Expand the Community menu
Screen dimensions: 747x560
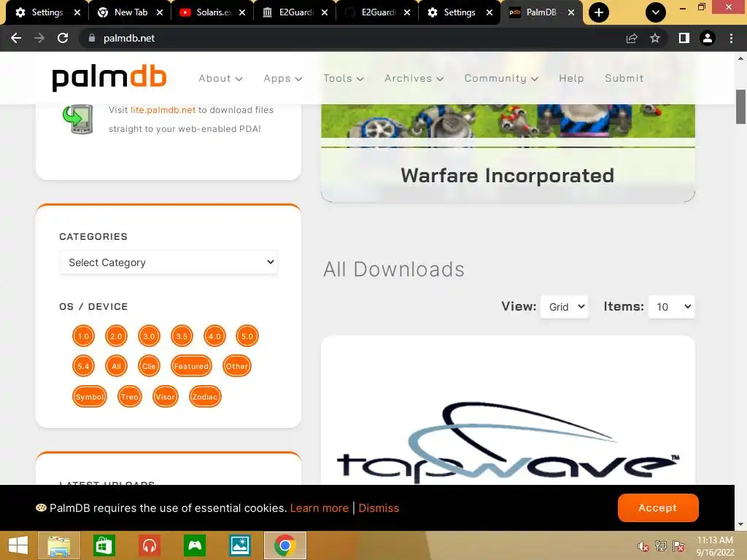(501, 78)
